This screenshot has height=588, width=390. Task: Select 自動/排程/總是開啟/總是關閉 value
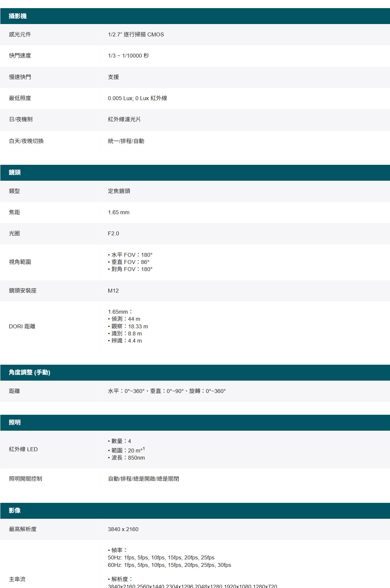[x=143, y=479]
